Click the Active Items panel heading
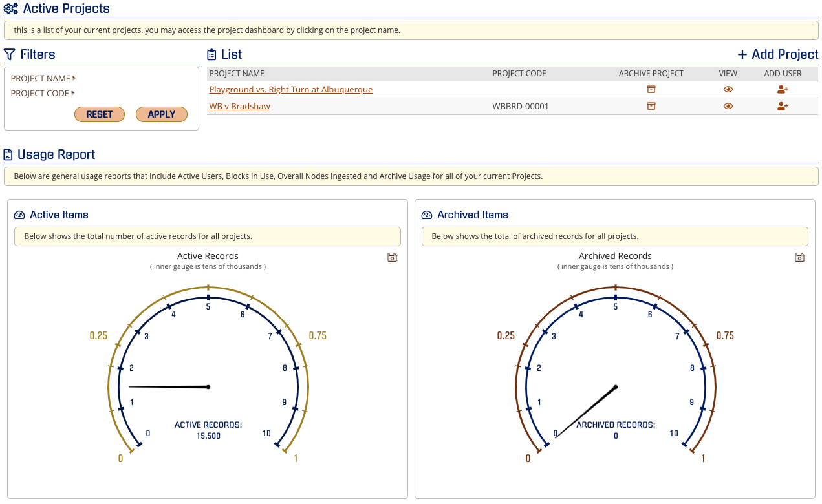 click(x=59, y=215)
